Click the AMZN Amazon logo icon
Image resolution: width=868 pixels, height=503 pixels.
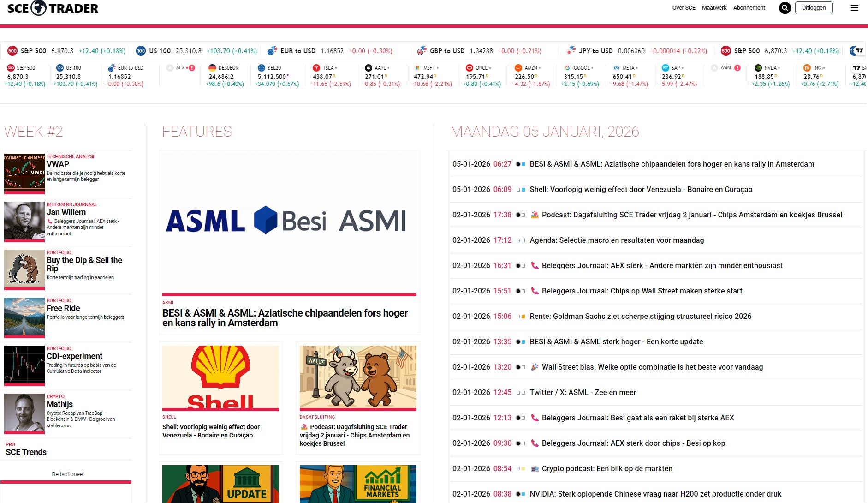[518, 68]
